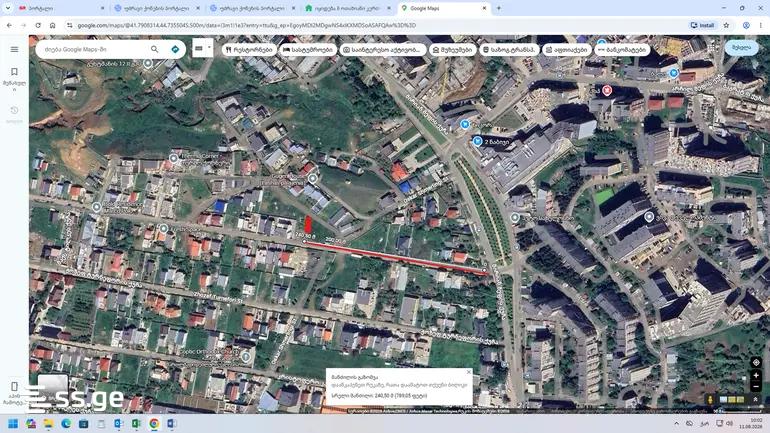Viewport: 770px width, 433px height.
Task: Zoom in with the plus button
Action: (756, 376)
